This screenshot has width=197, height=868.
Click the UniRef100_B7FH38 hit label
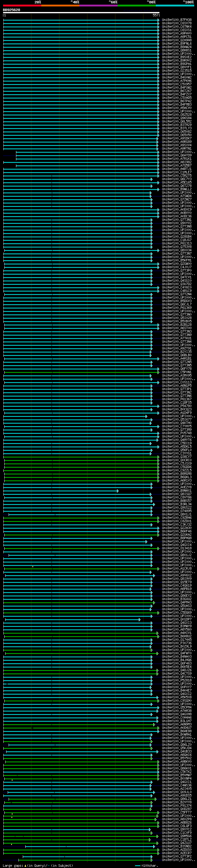[177, 20]
